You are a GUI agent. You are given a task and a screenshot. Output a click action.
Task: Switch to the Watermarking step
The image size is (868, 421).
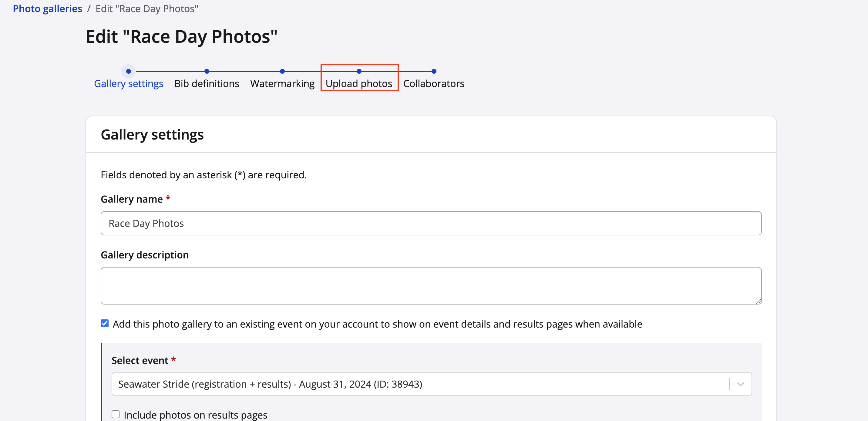[x=282, y=84]
